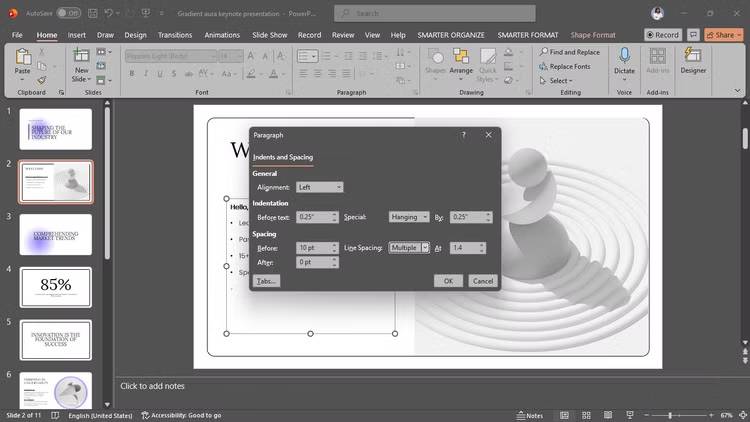The height and width of the screenshot is (422, 750).
Task: Click the Paste clipboard icon
Action: point(22,57)
